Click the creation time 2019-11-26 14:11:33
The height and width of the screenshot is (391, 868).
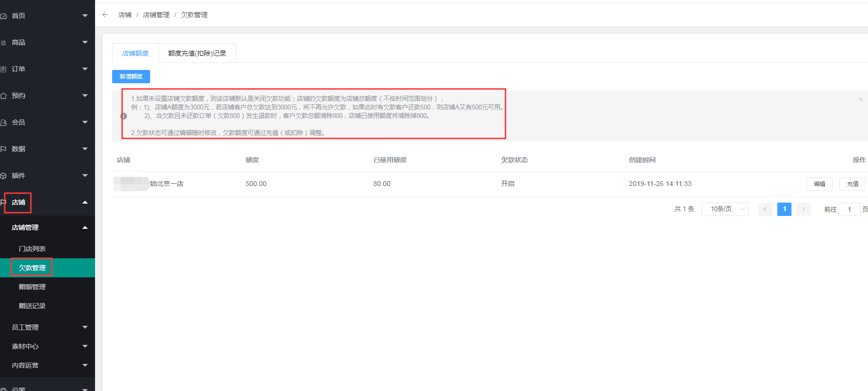(660, 184)
